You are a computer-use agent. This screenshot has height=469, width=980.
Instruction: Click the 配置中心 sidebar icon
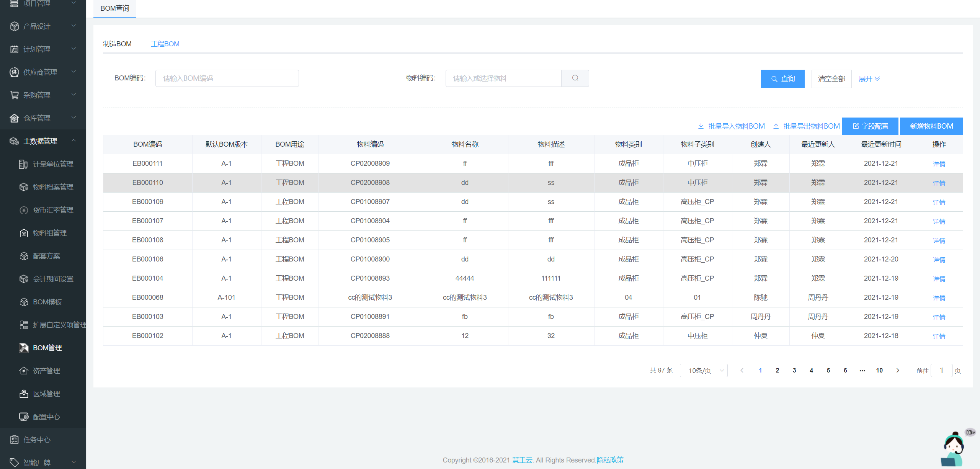24,417
